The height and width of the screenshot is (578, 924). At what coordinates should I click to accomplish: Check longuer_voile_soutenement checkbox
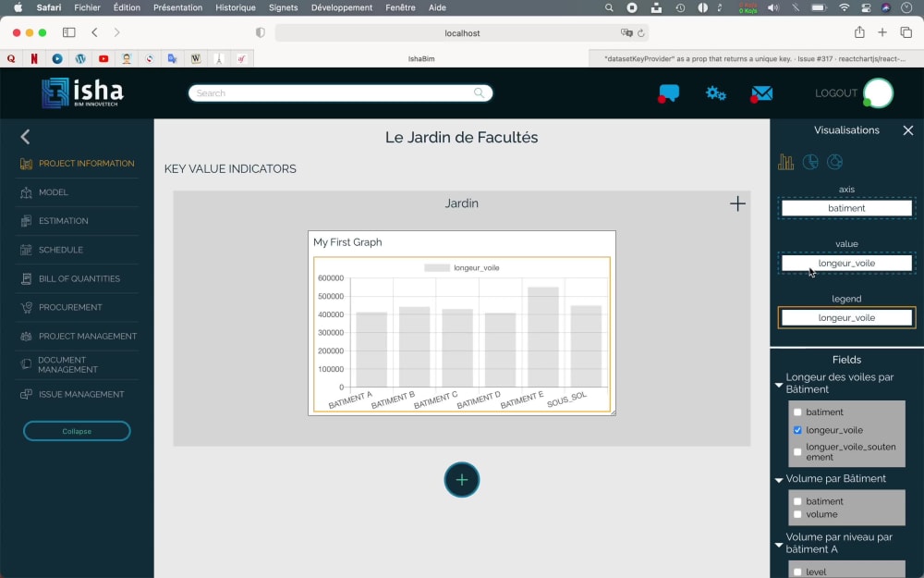pyautogui.click(x=797, y=452)
